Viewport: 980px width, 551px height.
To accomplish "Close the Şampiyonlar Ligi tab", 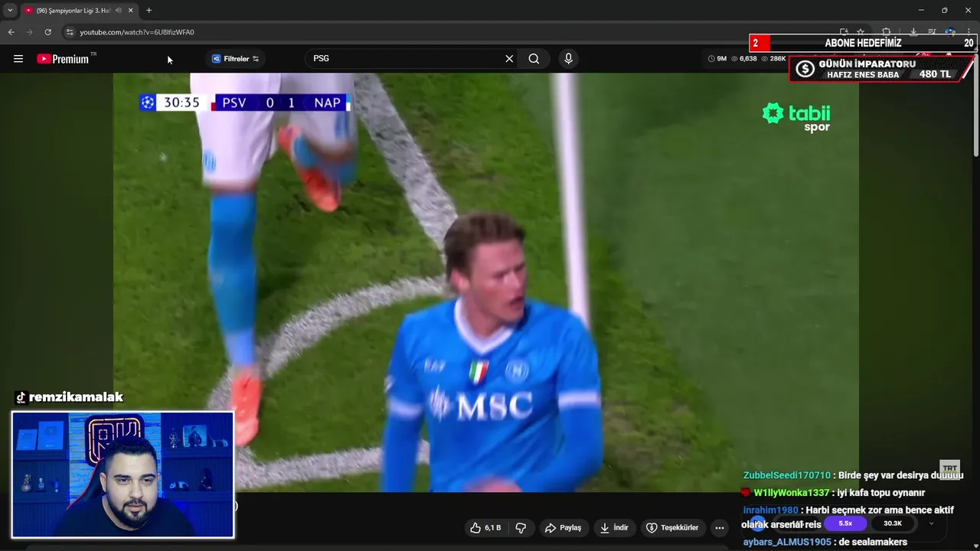I will click(x=131, y=11).
